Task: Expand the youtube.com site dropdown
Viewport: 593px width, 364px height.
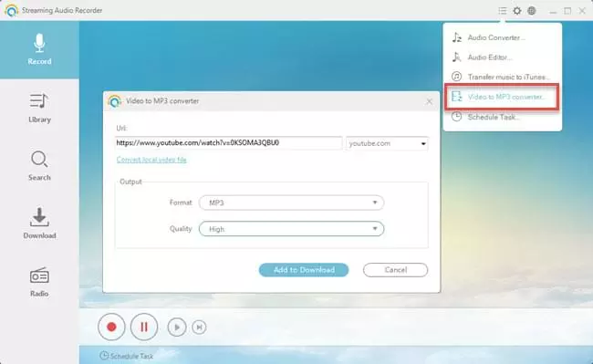Action: tap(387, 143)
